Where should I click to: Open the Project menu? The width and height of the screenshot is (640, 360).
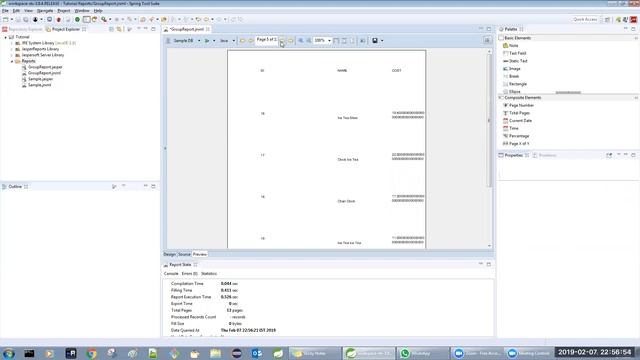pyautogui.click(x=64, y=11)
